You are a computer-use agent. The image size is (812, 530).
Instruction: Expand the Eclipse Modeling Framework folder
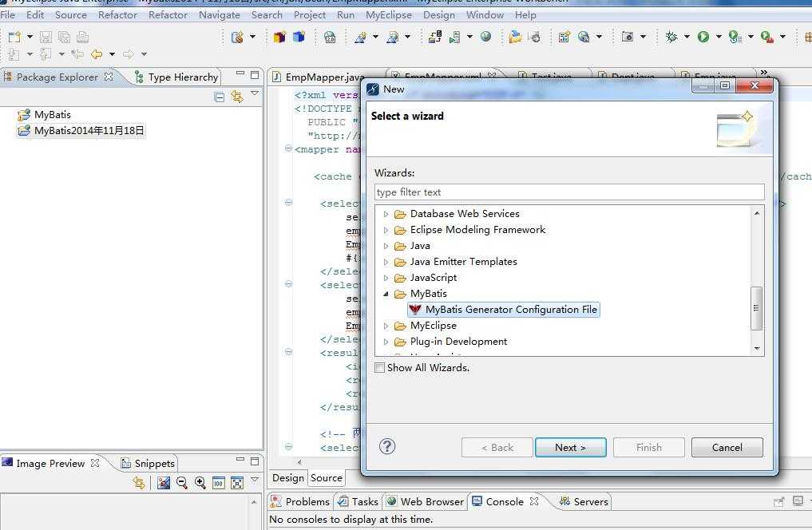[x=386, y=230]
